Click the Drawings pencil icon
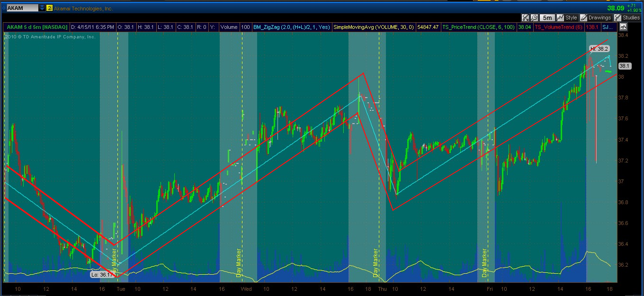Image resolution: width=644 pixels, height=296 pixels. (583, 18)
